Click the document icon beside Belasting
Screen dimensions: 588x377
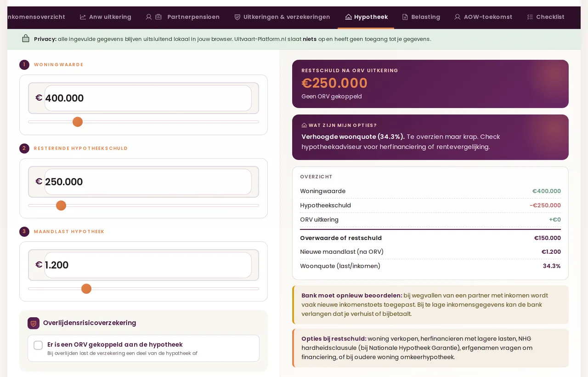405,17
